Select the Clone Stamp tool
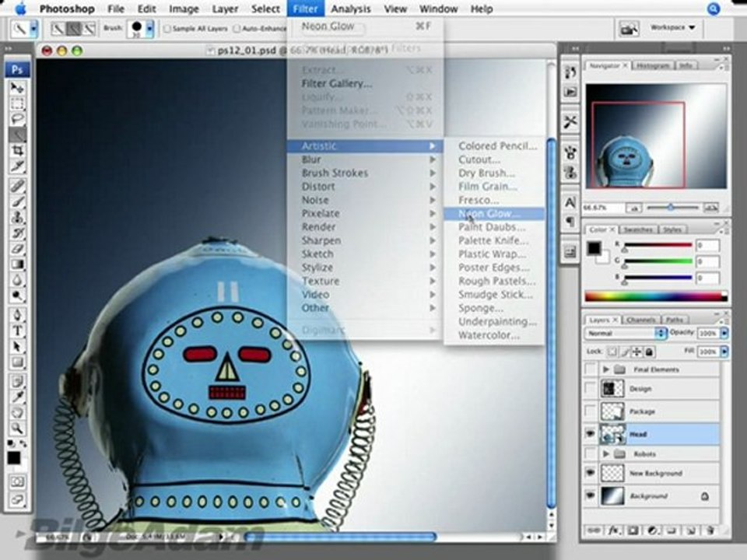 point(17,218)
